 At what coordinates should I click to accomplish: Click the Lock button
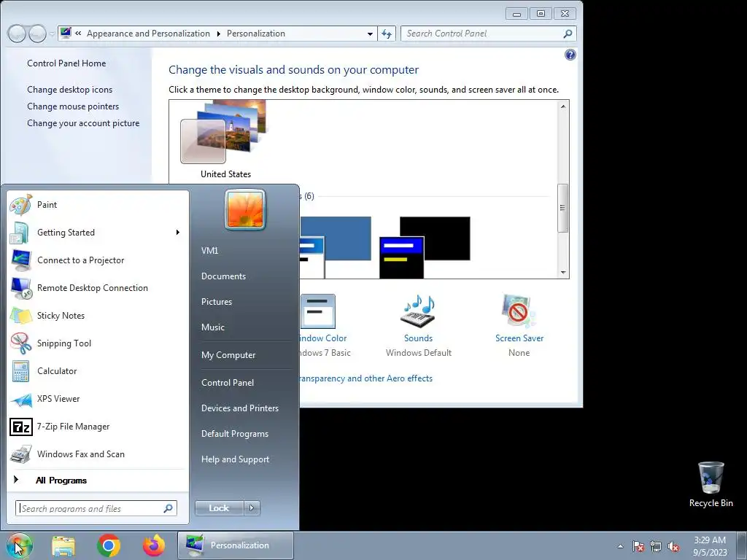(219, 508)
